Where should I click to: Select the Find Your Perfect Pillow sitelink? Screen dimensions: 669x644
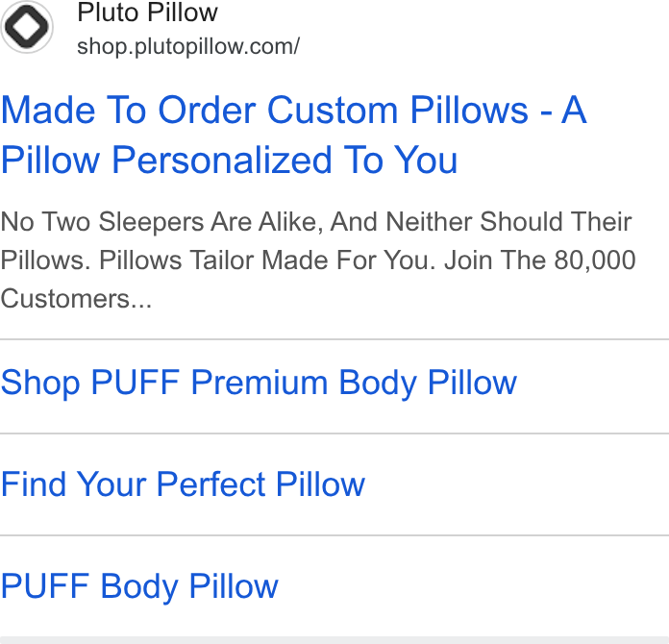[183, 484]
